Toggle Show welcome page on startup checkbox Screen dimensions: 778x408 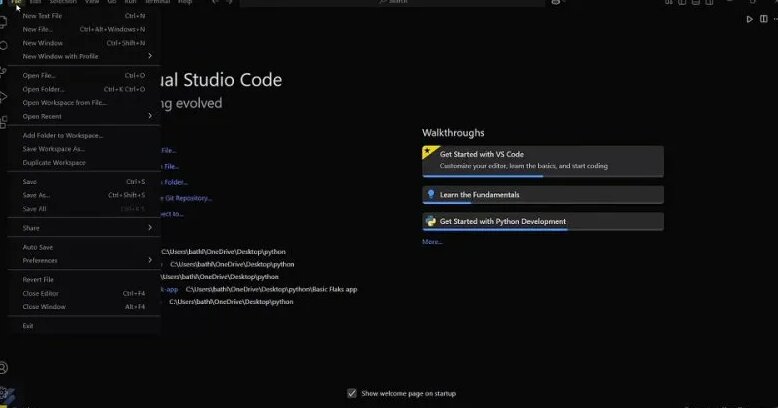point(352,393)
